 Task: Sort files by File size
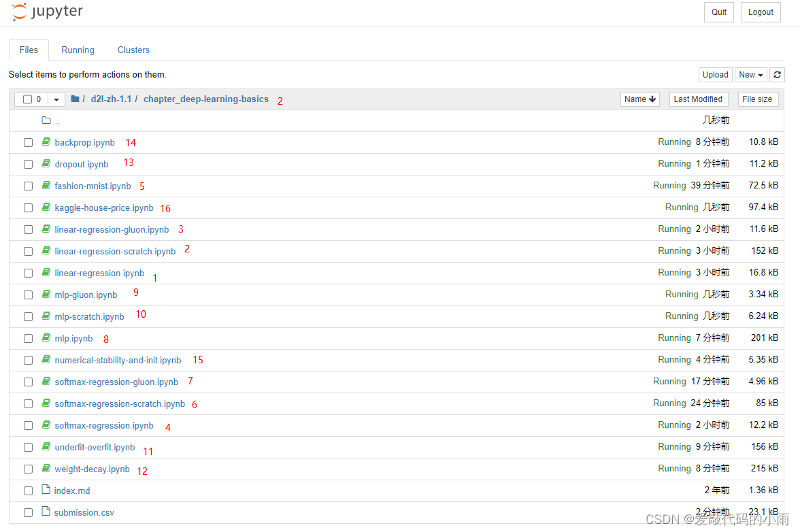758,99
